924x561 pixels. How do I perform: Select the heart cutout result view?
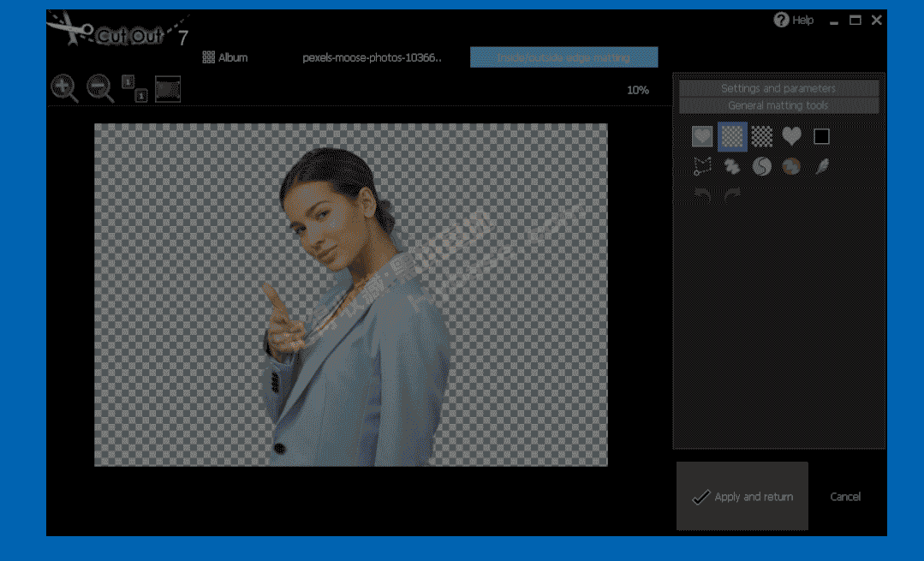point(791,137)
